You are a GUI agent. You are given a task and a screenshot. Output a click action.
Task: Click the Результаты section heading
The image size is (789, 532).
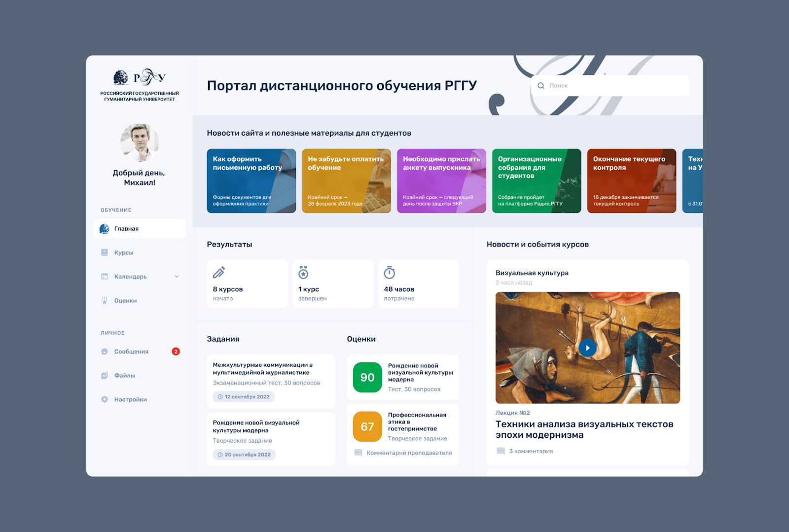click(229, 245)
